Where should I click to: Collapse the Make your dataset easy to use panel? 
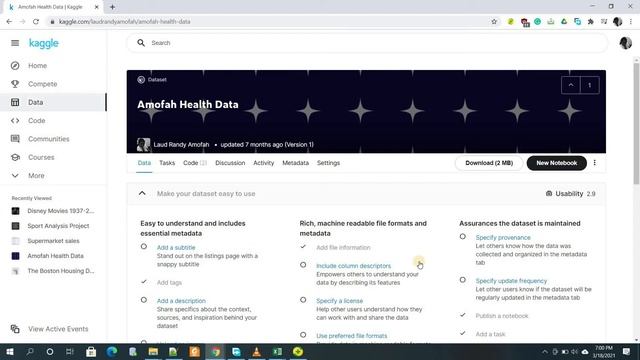(x=142, y=193)
